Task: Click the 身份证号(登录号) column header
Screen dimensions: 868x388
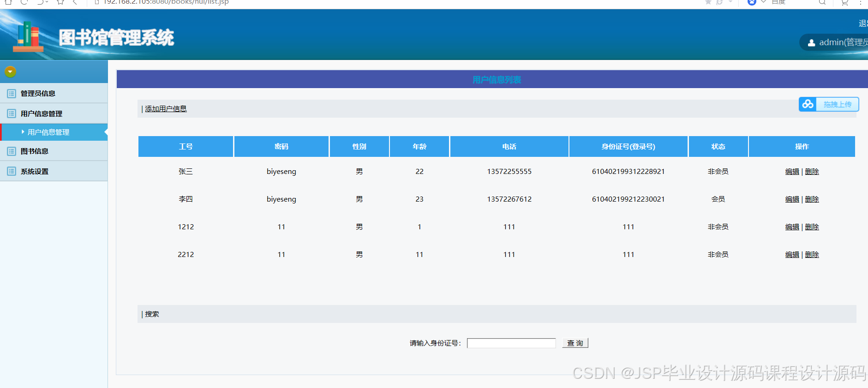Action: 628,146
